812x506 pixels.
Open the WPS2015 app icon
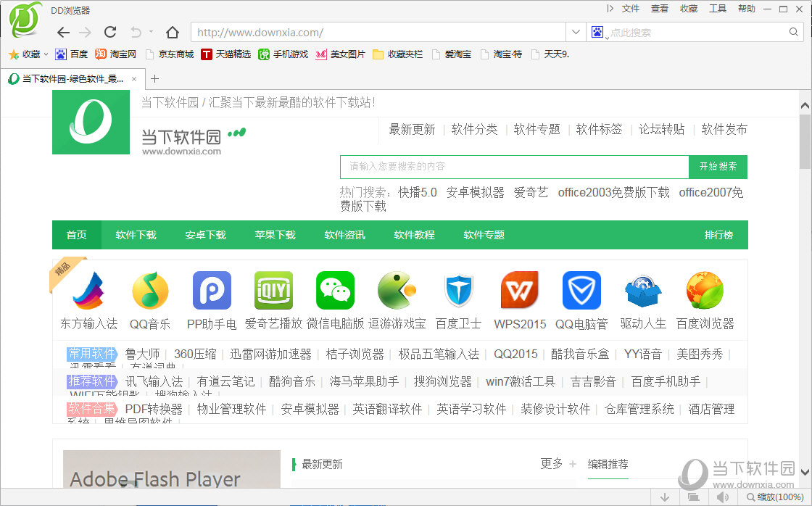pos(520,291)
